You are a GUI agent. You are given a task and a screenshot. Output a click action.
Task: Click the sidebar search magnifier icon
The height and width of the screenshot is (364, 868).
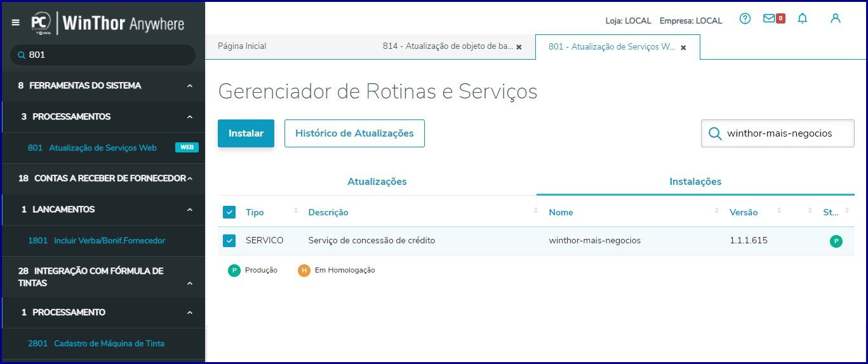(22, 55)
